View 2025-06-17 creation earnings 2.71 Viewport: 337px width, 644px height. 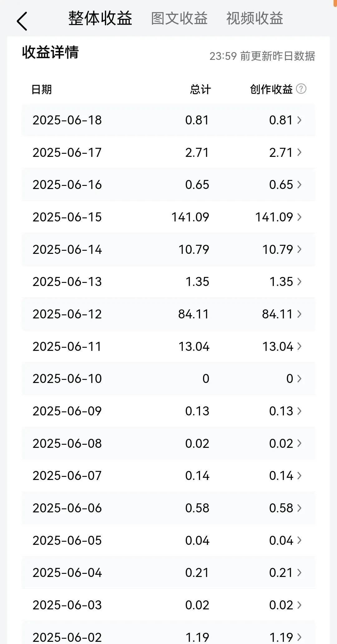tap(281, 153)
